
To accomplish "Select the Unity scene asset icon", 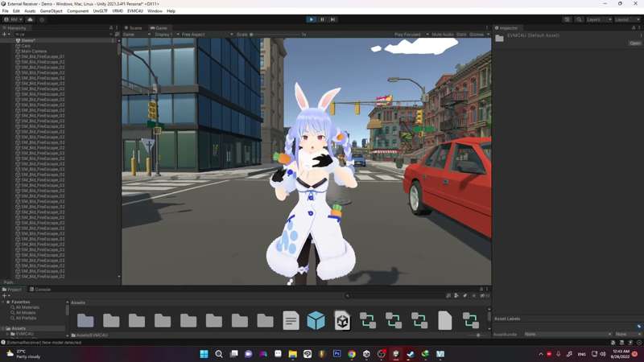I will (x=342, y=321).
